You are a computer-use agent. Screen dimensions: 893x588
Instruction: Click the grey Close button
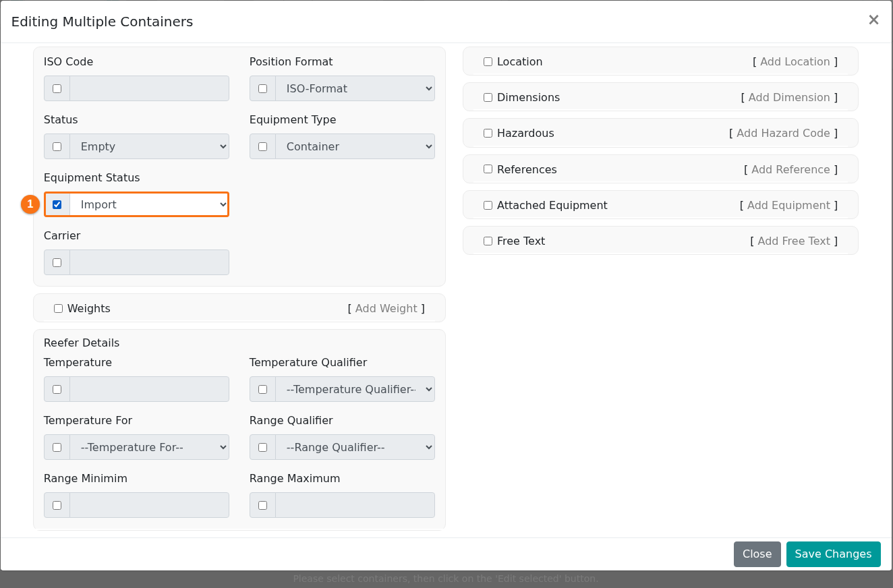coord(757,554)
